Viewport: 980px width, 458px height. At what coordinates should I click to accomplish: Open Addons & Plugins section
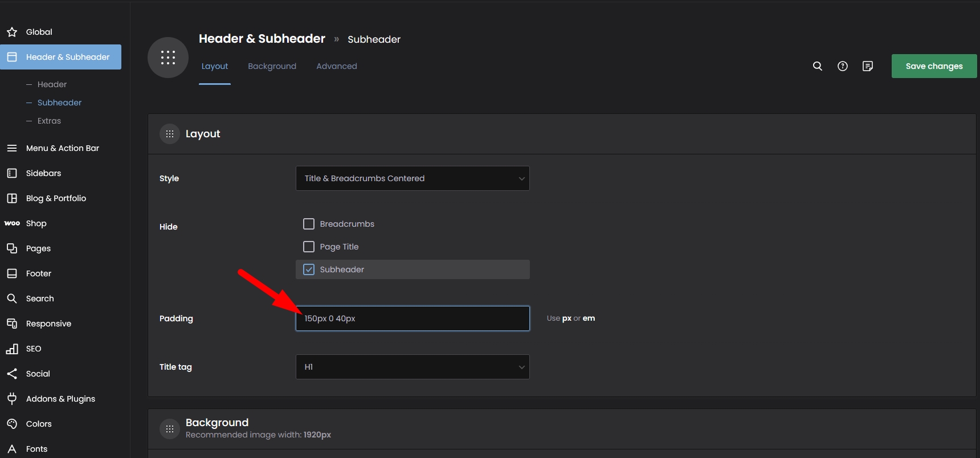(x=60, y=399)
